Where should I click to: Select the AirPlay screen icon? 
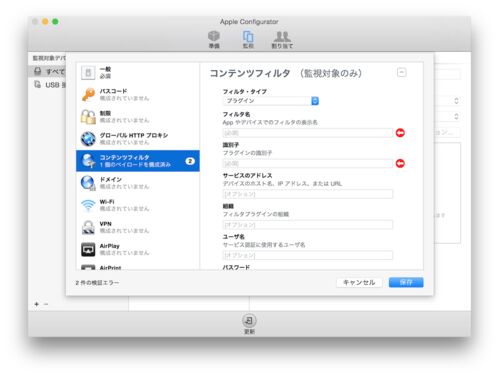tap(88, 249)
